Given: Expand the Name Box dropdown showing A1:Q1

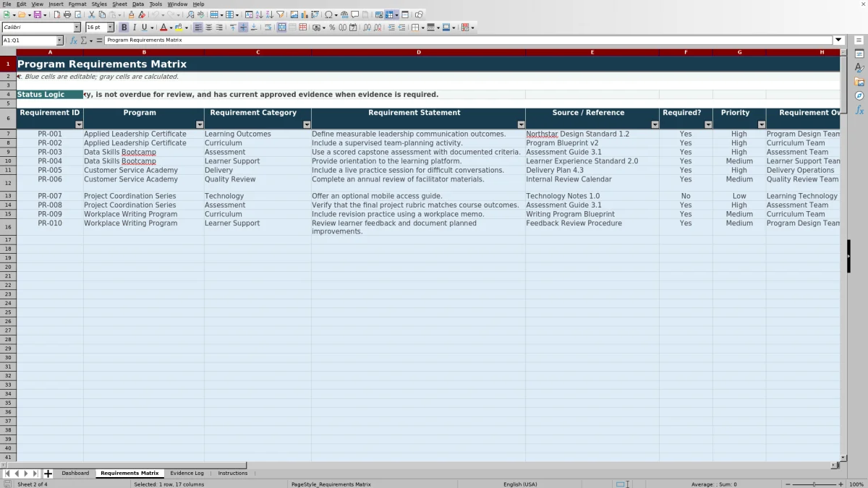Looking at the screenshot, I should (x=59, y=40).
